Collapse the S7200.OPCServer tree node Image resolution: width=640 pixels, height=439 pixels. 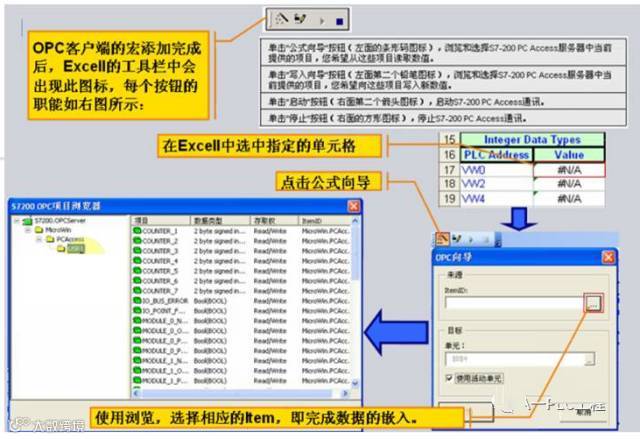[x=17, y=221]
